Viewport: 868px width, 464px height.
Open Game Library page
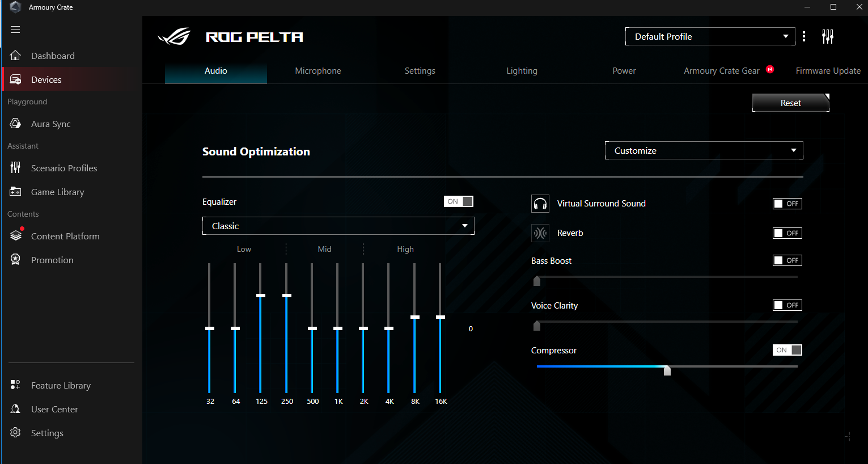pos(72,192)
